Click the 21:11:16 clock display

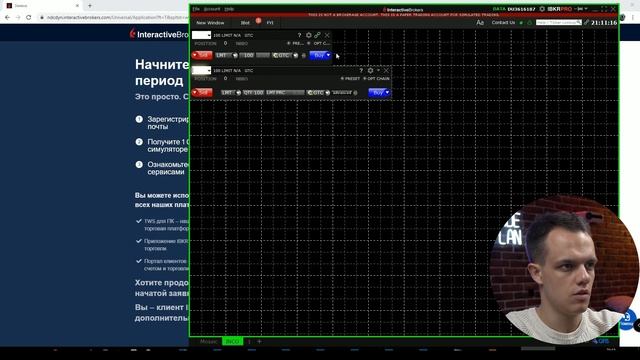click(x=604, y=23)
